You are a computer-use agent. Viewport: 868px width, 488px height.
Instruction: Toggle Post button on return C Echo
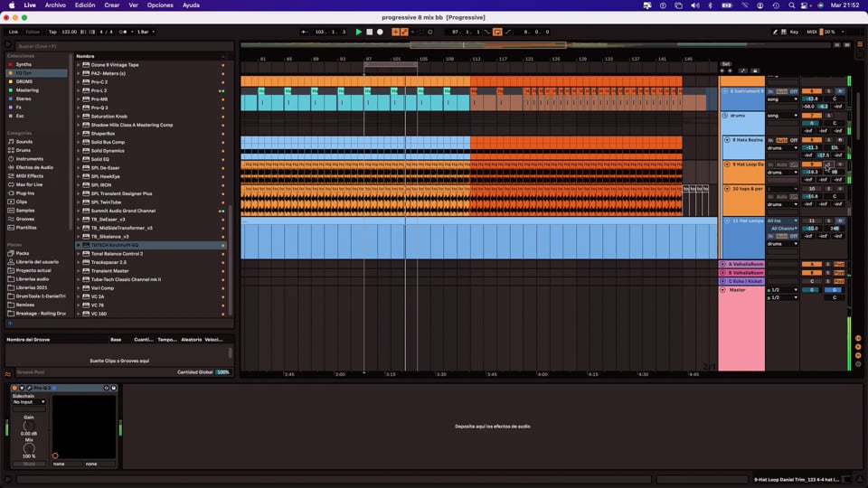pyautogui.click(x=839, y=282)
